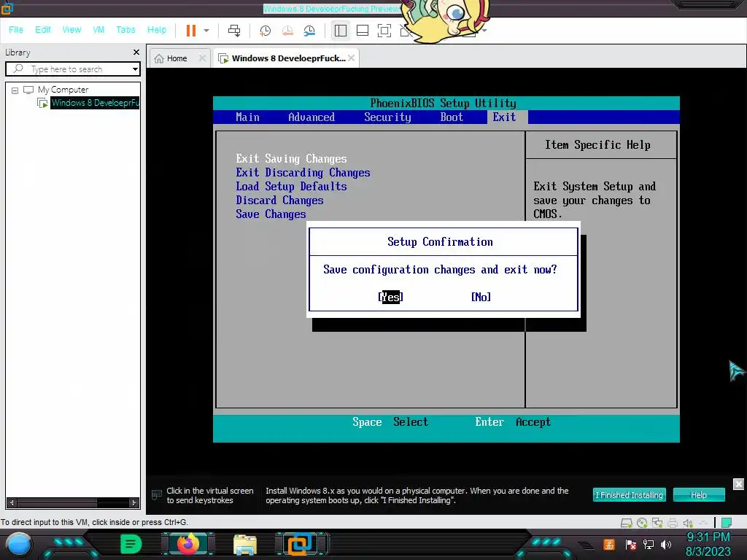This screenshot has width=747, height=560.
Task: Click Discard Changes option
Action: (x=279, y=200)
